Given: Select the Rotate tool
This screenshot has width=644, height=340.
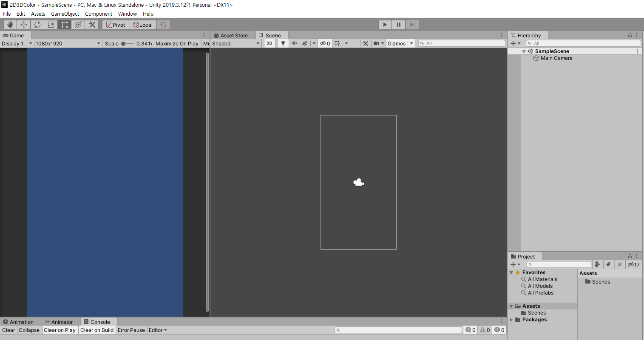Looking at the screenshot, I should point(37,25).
